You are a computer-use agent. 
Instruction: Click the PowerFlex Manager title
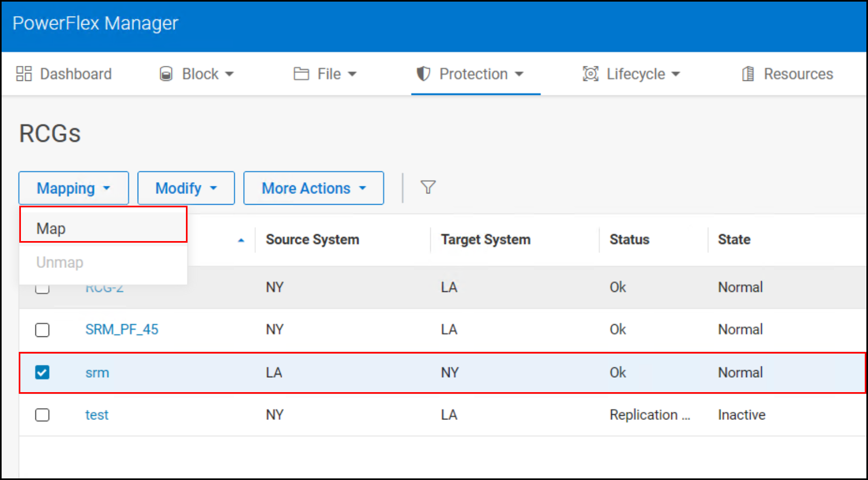pos(95,23)
